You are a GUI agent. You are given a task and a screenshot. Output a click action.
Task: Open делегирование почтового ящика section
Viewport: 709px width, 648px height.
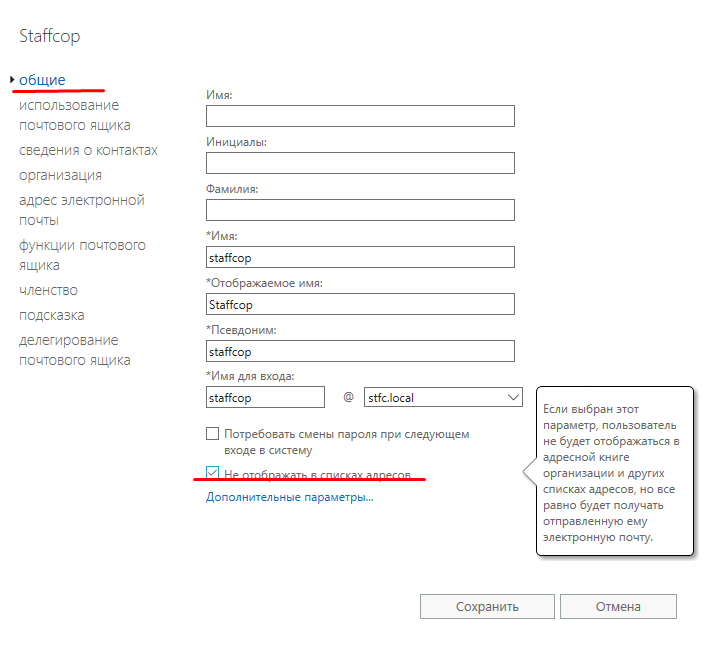point(75,350)
